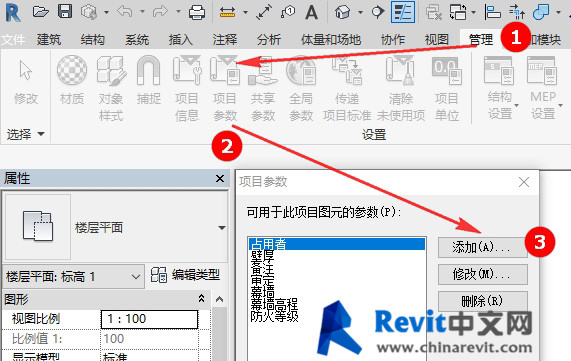The height and width of the screenshot is (361, 571).
Task: Click the 删除(R) button
Action: [483, 301]
